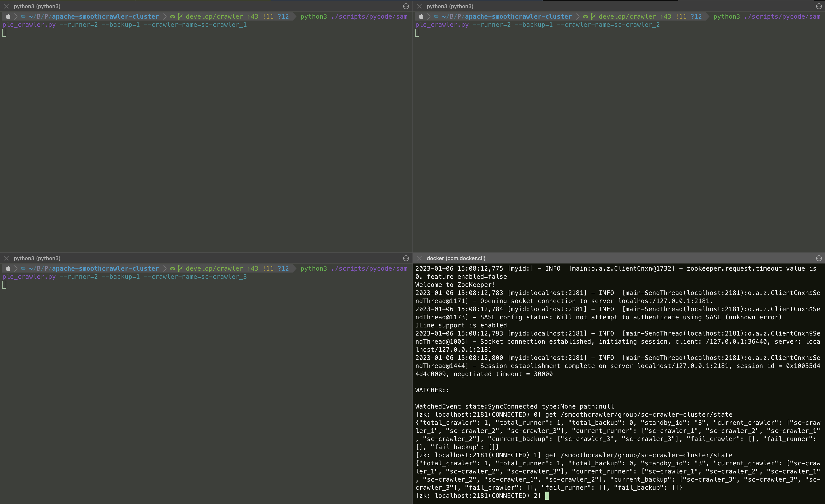This screenshot has height=504, width=825.
Task: Select the top-right python3 (python3) pane title
Action: [450, 6]
